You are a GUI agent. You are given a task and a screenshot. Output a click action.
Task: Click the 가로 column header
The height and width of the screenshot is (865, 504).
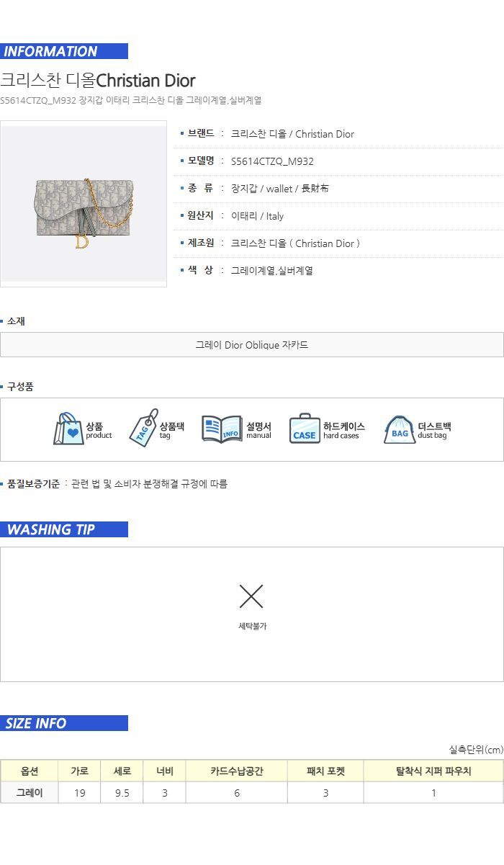80,771
